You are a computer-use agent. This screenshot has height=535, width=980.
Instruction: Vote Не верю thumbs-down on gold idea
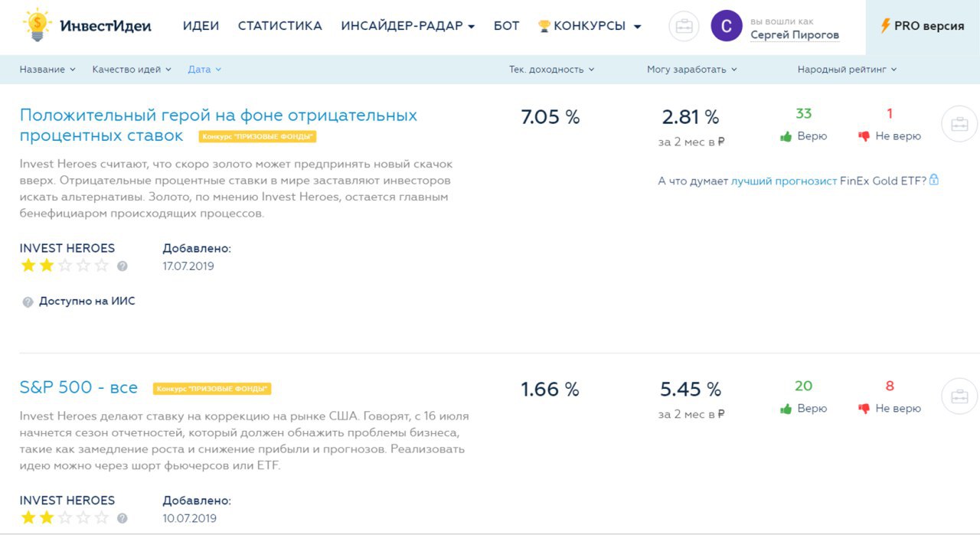[864, 136]
